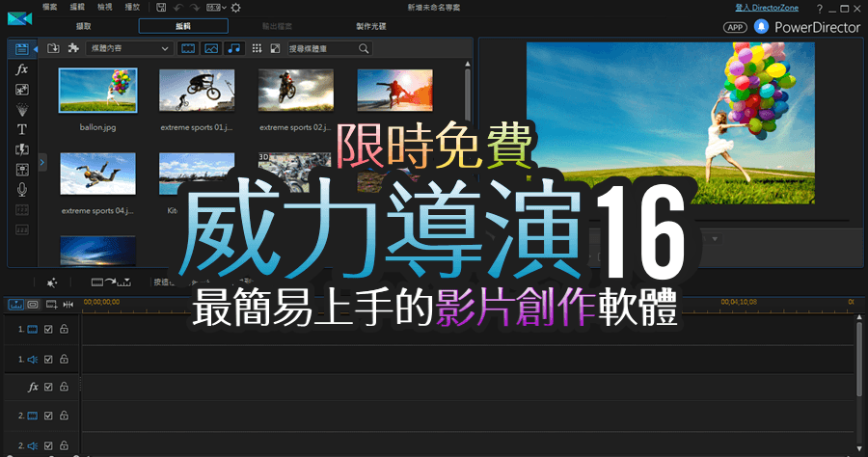868x457 pixels.
Task: Lock the fx track
Action: click(65, 387)
